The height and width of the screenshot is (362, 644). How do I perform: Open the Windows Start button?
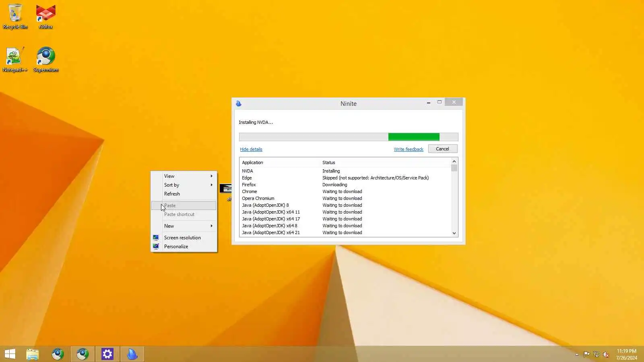tap(10, 354)
